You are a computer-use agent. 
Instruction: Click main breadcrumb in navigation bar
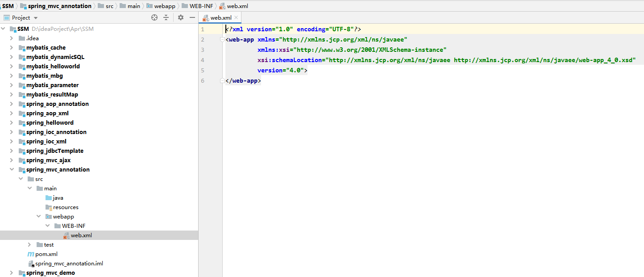tap(129, 6)
